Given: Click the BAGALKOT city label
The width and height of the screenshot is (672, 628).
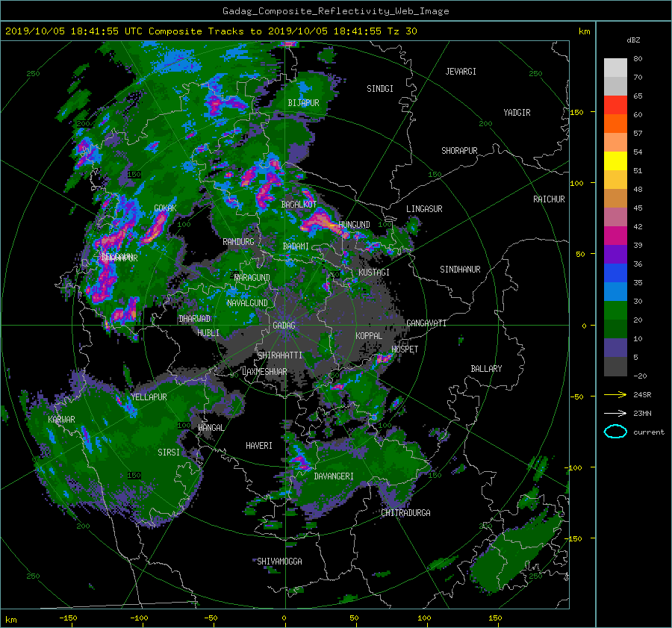Looking at the screenshot, I should 299,205.
